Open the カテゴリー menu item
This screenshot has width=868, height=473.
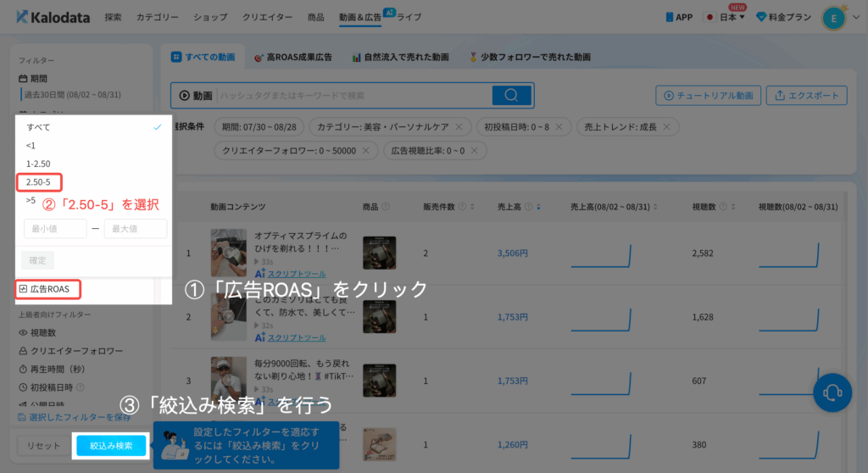click(157, 17)
